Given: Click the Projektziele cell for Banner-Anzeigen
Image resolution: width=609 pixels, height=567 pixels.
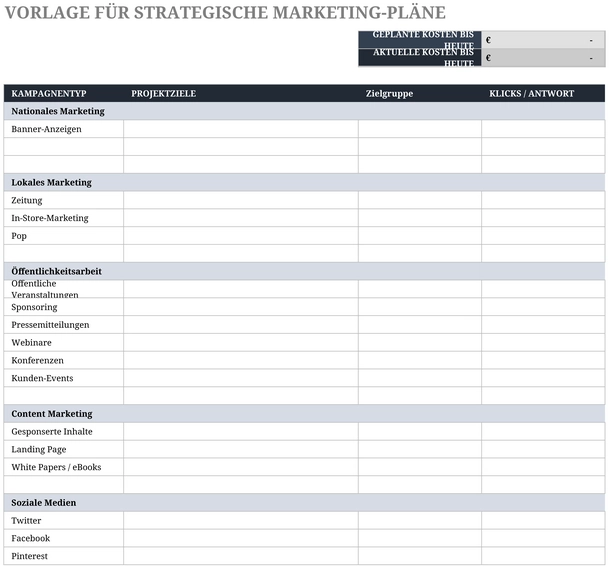Looking at the screenshot, I should 241,129.
